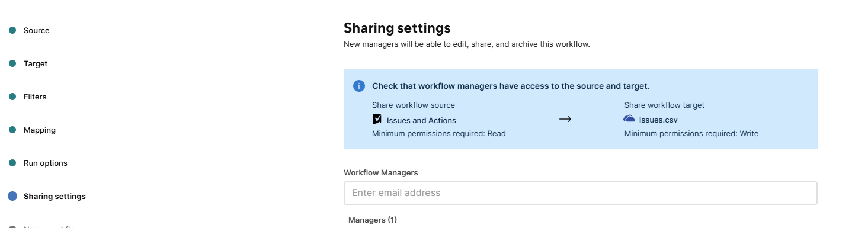This screenshot has height=228, width=868.
Task: Click the Share workflow source label
Action: coord(414,105)
